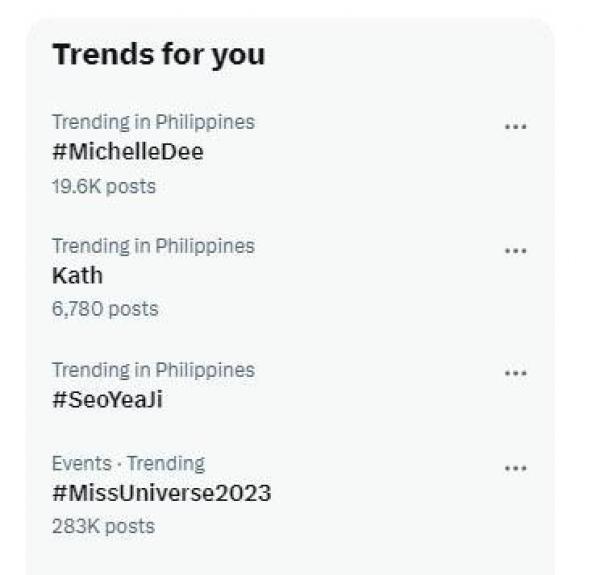Screen dimensions: 600x575
Task: Go to the #MissUniverse2023 trend
Action: click(161, 493)
